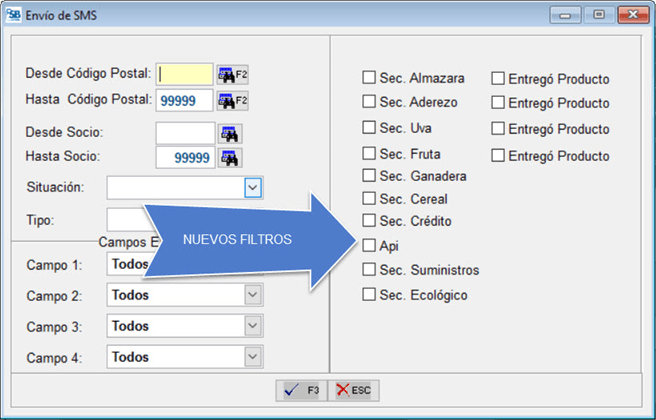
Task: Check Entregó Producto next to Sec. Aderezo
Action: point(498,102)
